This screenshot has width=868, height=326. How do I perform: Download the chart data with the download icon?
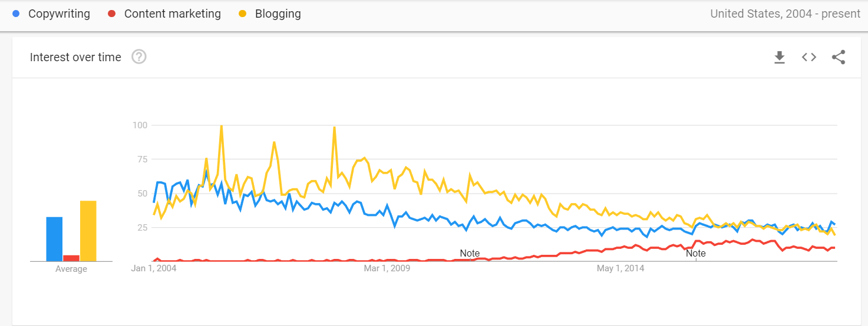pos(780,57)
